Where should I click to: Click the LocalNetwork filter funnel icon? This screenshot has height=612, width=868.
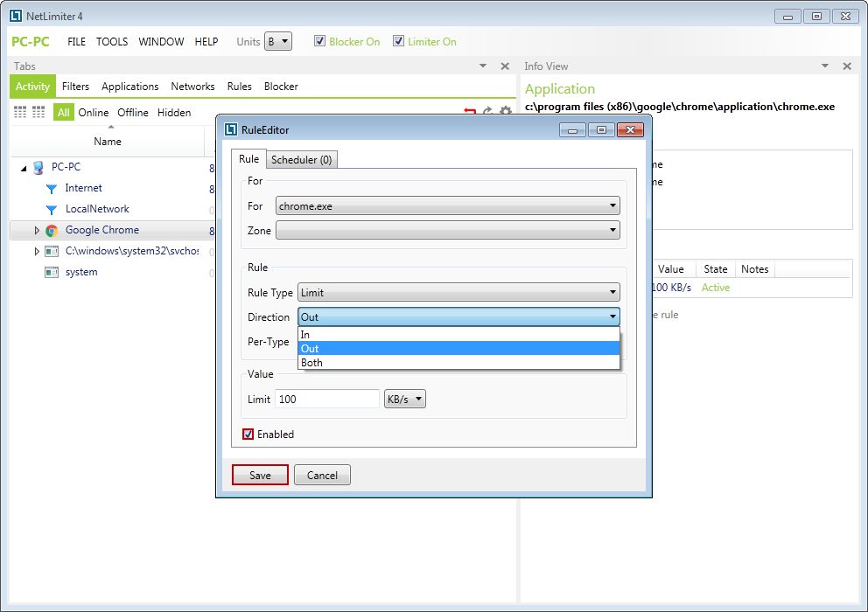[x=52, y=210]
